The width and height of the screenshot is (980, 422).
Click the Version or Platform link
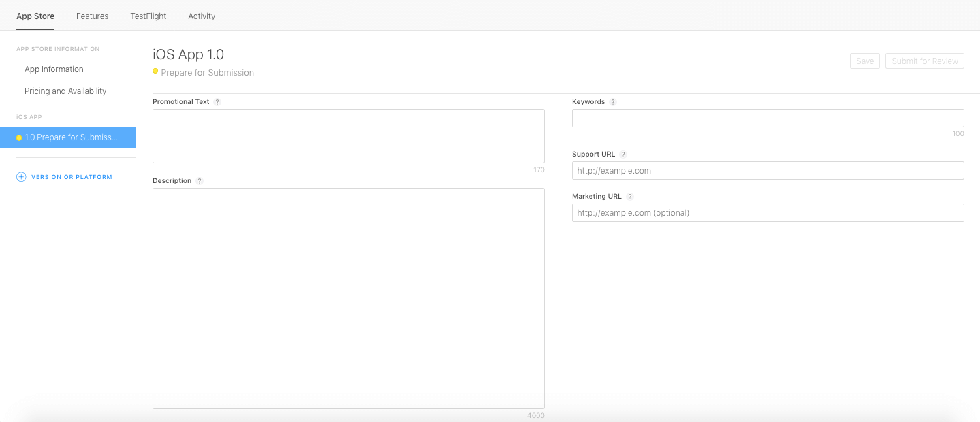click(72, 177)
